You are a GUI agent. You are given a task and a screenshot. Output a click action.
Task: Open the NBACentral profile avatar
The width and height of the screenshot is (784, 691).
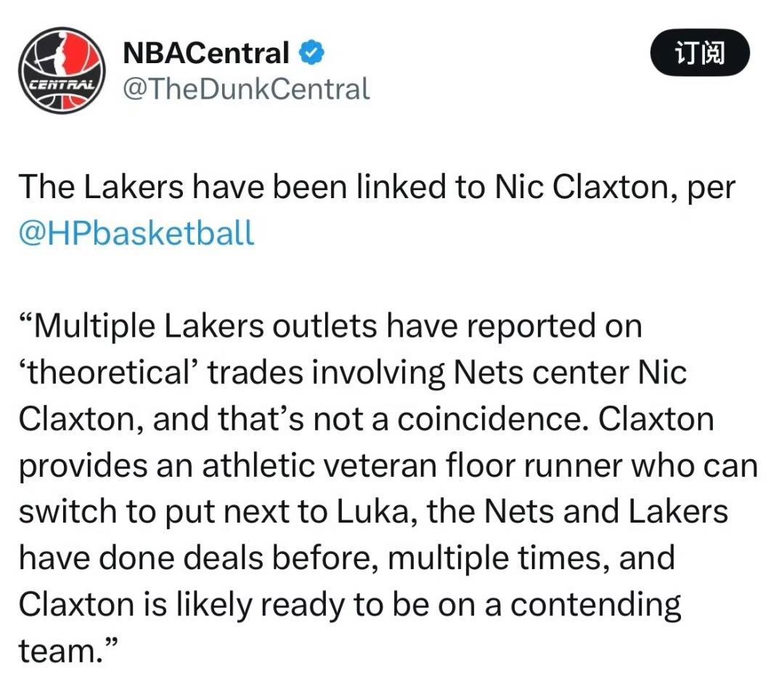(x=62, y=70)
